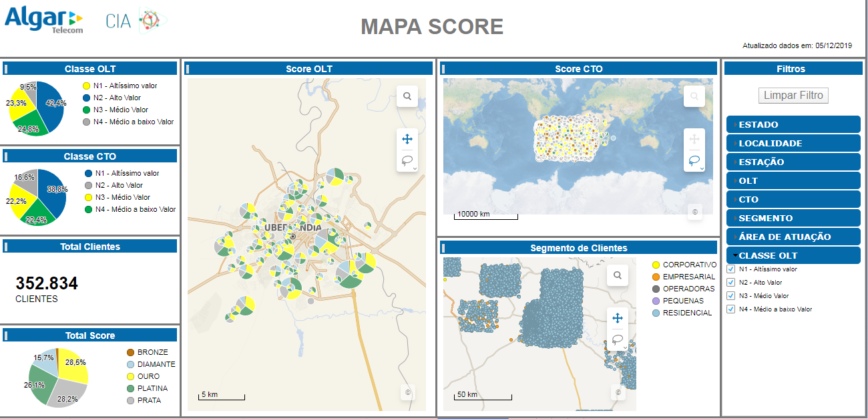Viewport: 868px width, 419px height.
Task: Click search icon on Segmento de Clientes map
Action: click(618, 275)
